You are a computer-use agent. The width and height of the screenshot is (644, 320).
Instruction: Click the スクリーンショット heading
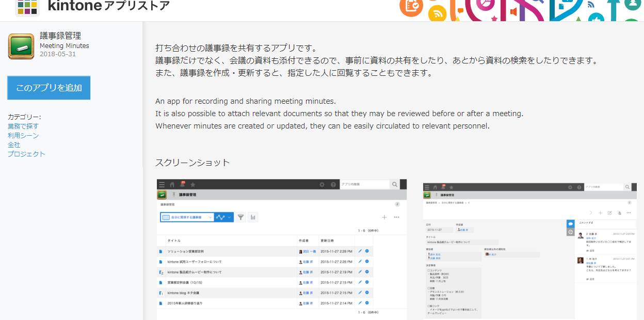coord(192,163)
